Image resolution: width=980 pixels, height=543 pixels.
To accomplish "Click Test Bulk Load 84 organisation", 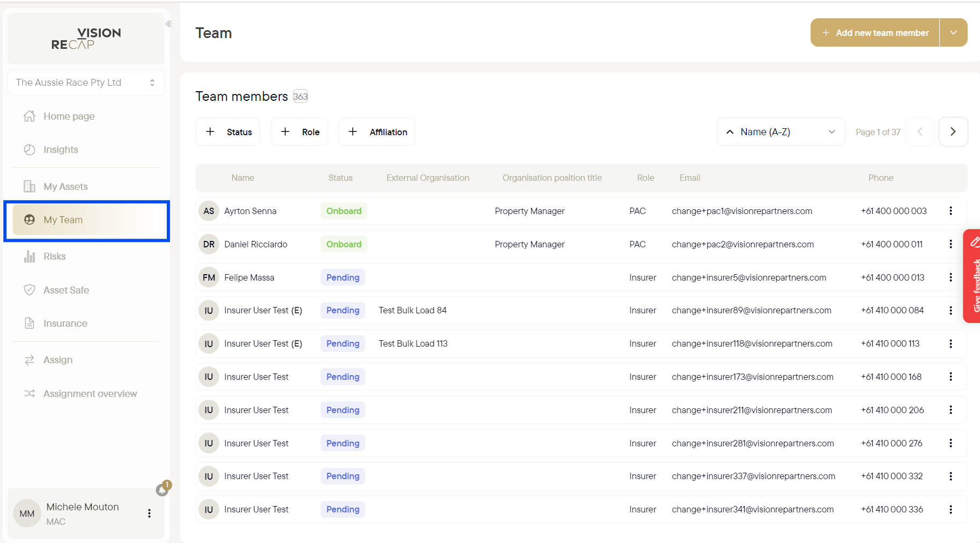I will [413, 310].
